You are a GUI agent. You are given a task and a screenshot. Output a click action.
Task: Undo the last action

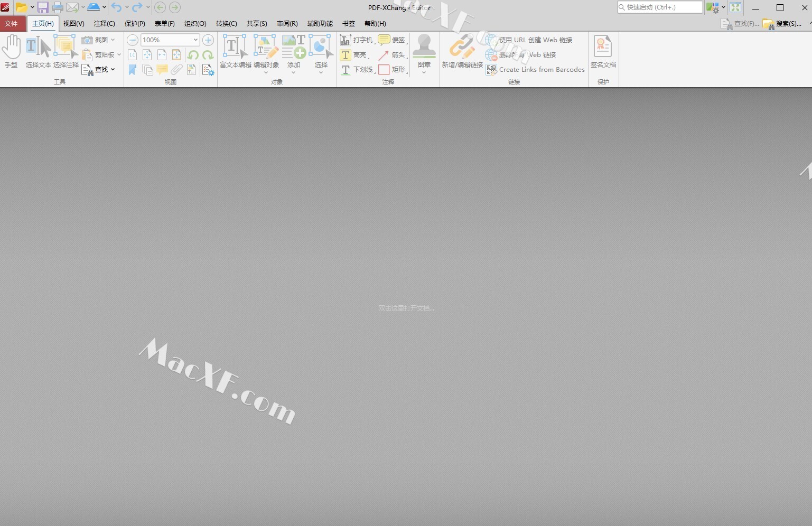tap(116, 7)
